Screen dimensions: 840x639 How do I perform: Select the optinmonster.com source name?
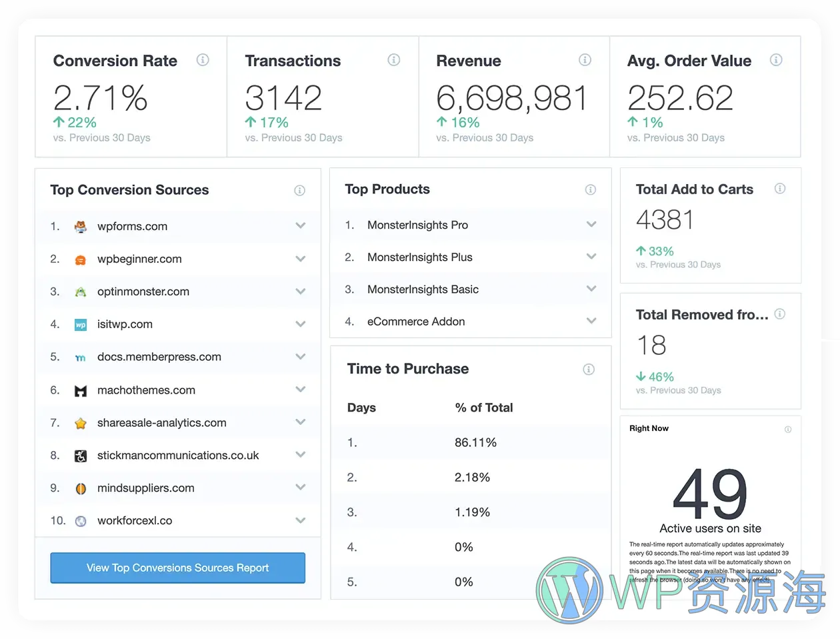point(143,291)
